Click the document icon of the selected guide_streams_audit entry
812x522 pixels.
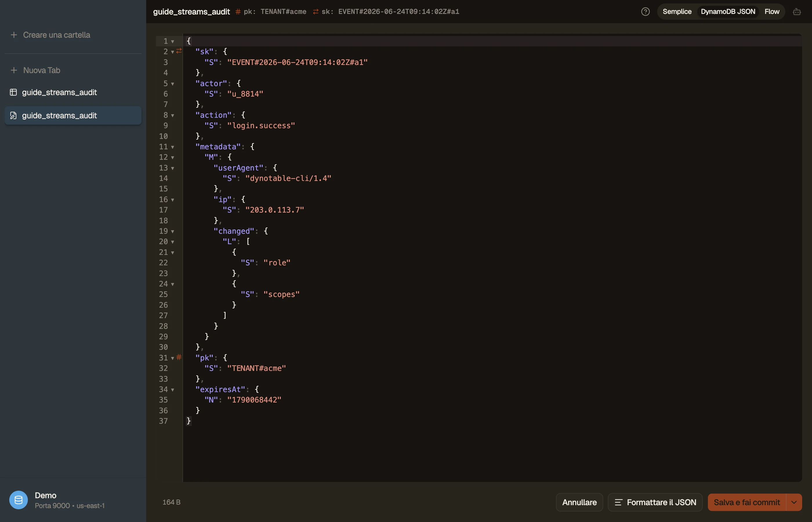[x=13, y=116]
